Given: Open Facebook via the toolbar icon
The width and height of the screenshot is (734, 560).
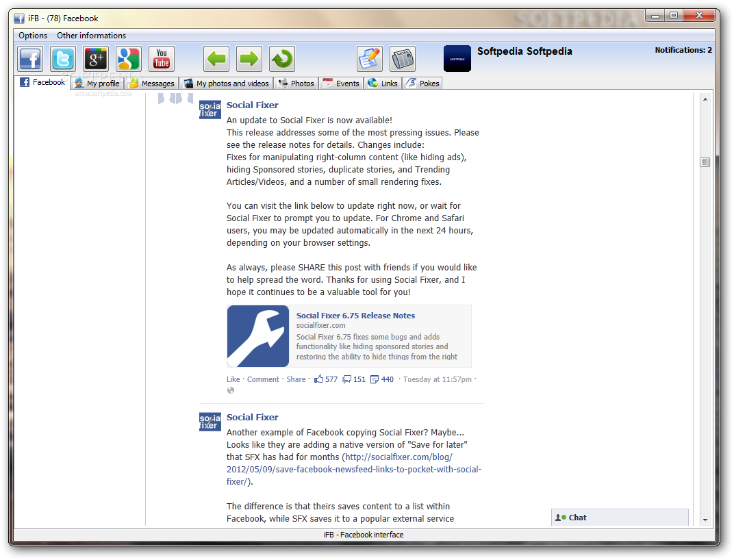Looking at the screenshot, I should [30, 59].
